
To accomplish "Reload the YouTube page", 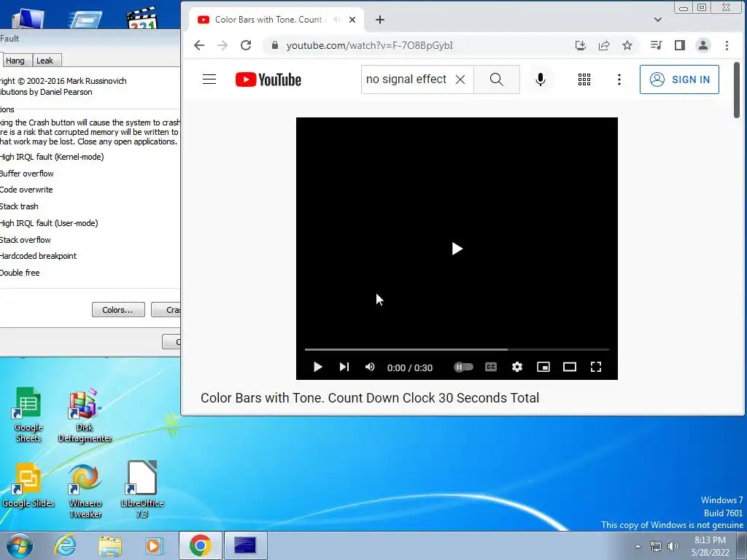I will 246,45.
